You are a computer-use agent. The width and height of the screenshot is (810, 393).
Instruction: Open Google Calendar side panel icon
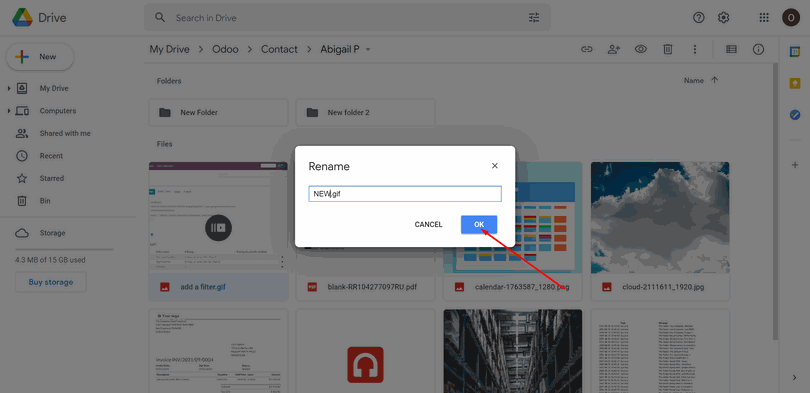click(x=795, y=52)
